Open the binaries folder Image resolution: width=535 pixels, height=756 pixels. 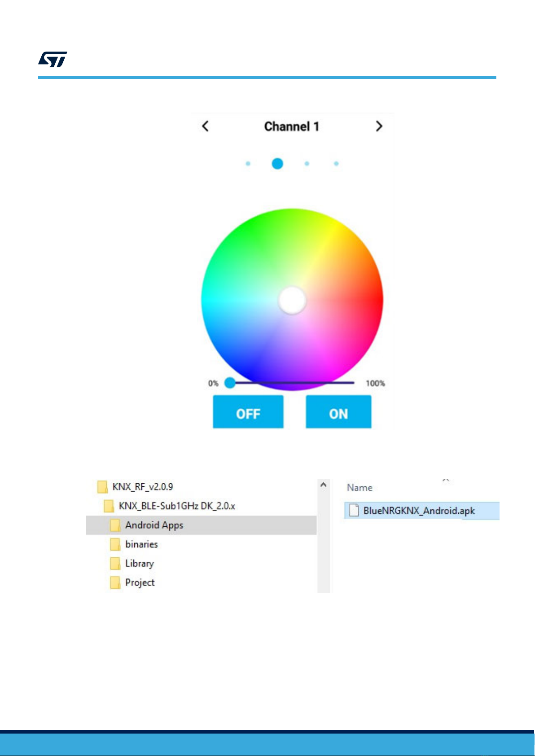coord(134,544)
